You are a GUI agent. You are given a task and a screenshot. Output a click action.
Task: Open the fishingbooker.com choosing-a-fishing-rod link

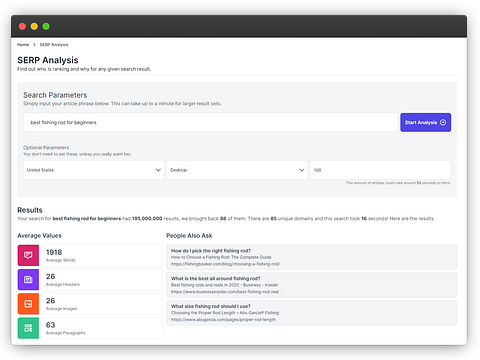pyautogui.click(x=225, y=264)
